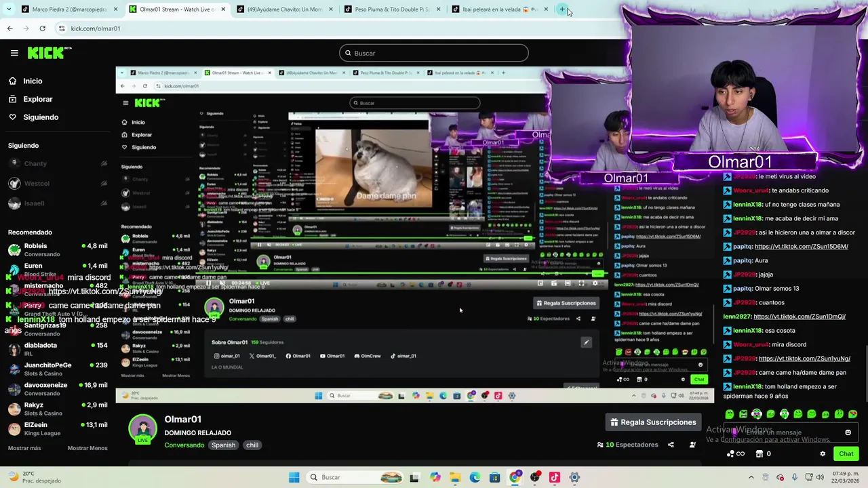Viewport: 868px width, 488px height.
Task: Go back with the browser back arrow
Action: coord(9,28)
